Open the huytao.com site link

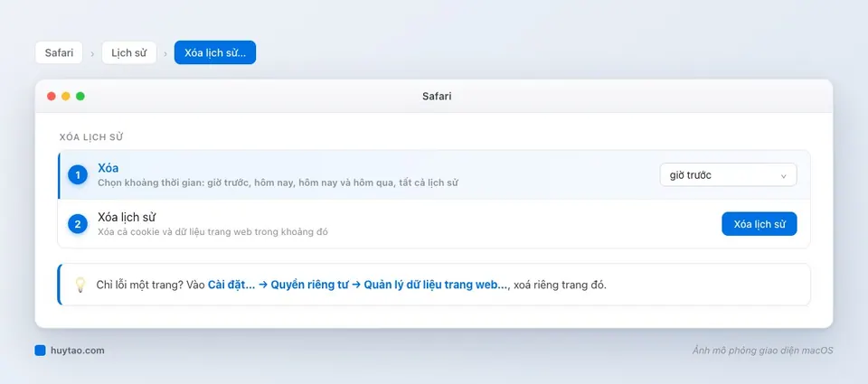coord(77,351)
